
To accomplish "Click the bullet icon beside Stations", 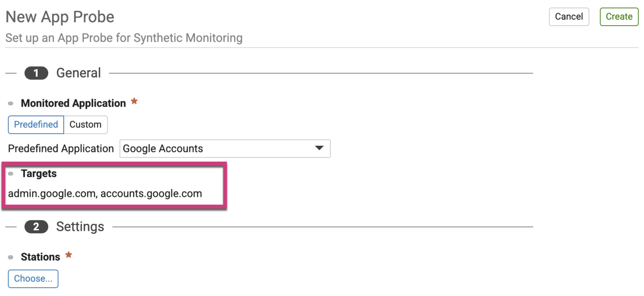I will pyautogui.click(x=11, y=257).
